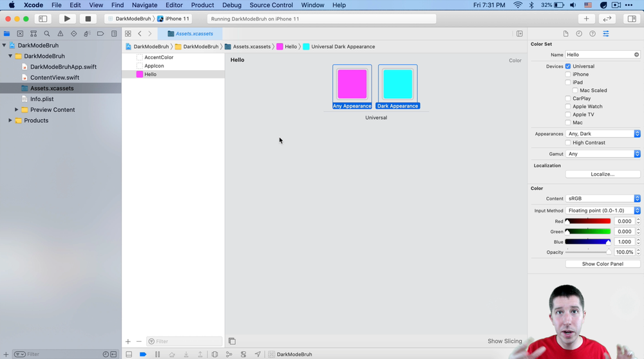Stop the running DarkModeBruh app

click(x=88, y=19)
